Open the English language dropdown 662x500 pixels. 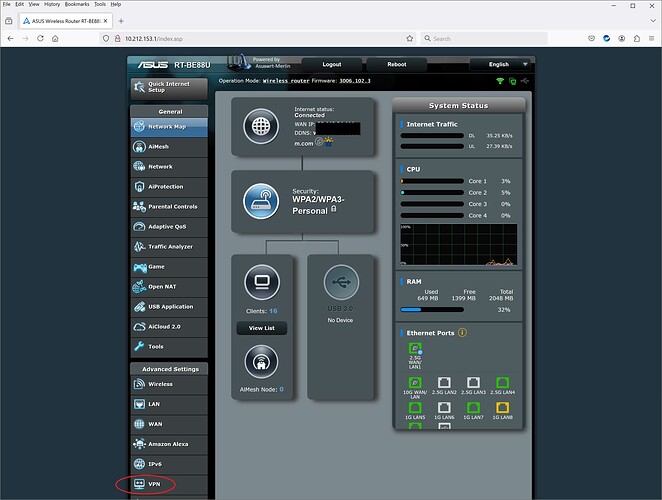[x=501, y=65]
